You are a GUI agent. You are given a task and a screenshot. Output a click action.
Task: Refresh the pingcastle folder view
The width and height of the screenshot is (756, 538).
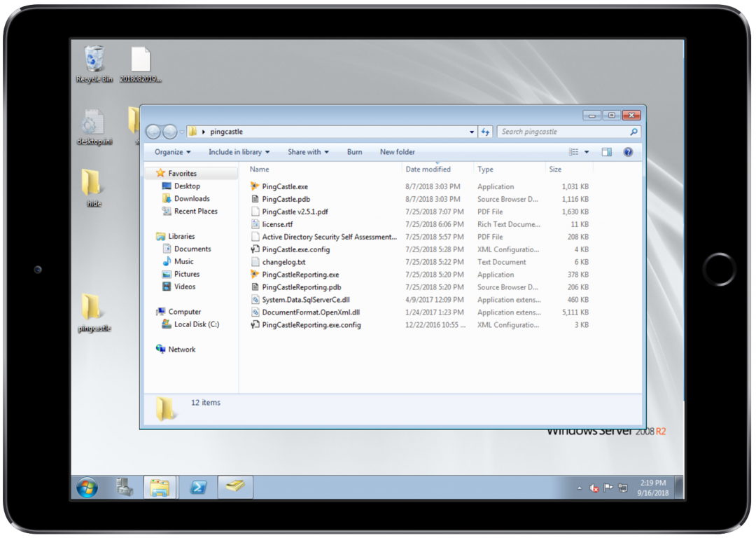tap(486, 132)
